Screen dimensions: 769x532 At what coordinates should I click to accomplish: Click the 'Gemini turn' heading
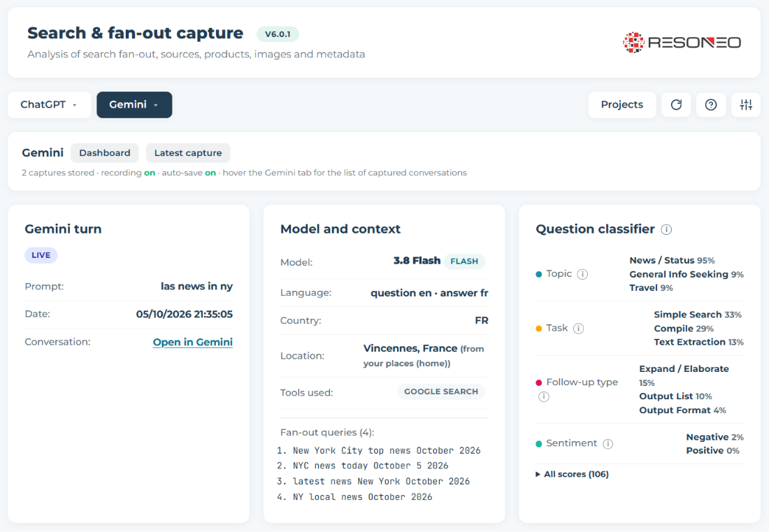pyautogui.click(x=63, y=229)
